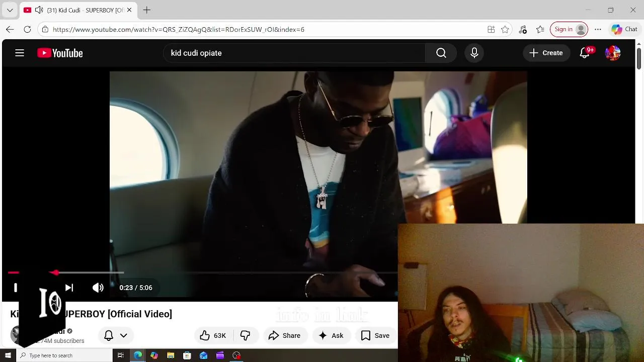Open the YouTube account avatar menu
This screenshot has height=362, width=644.
coord(613,53)
